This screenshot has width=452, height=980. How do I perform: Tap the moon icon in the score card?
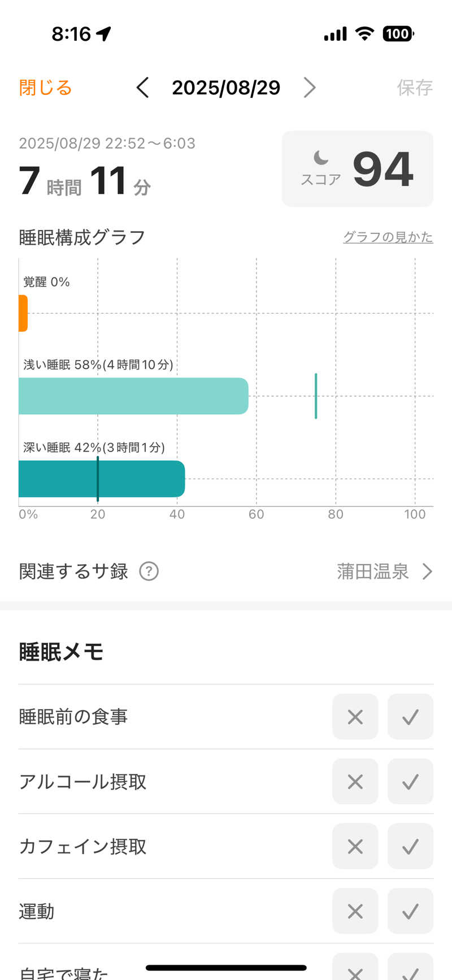click(x=321, y=157)
